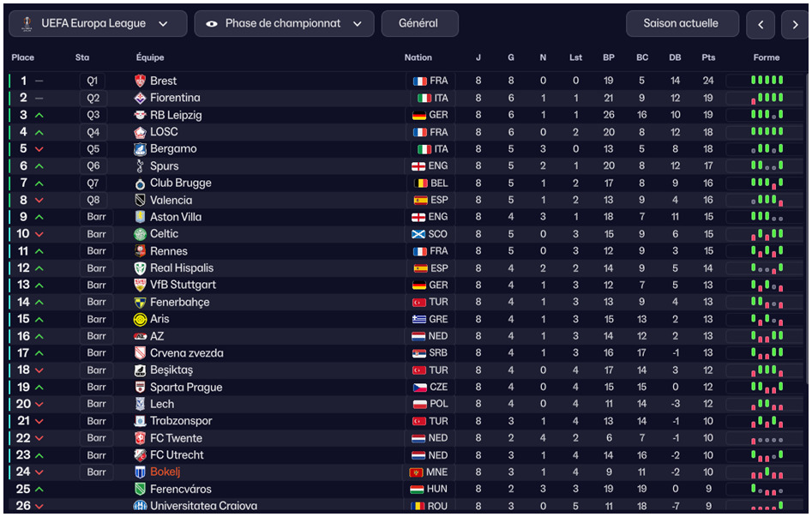
Task: Click the Fenerbahçe club crest icon
Action: (141, 302)
